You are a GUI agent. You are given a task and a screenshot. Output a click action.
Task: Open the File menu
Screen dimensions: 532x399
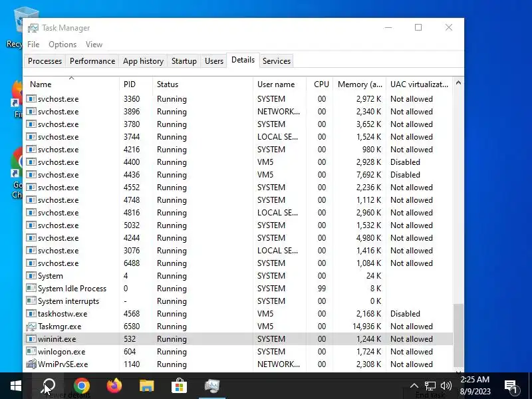point(33,45)
